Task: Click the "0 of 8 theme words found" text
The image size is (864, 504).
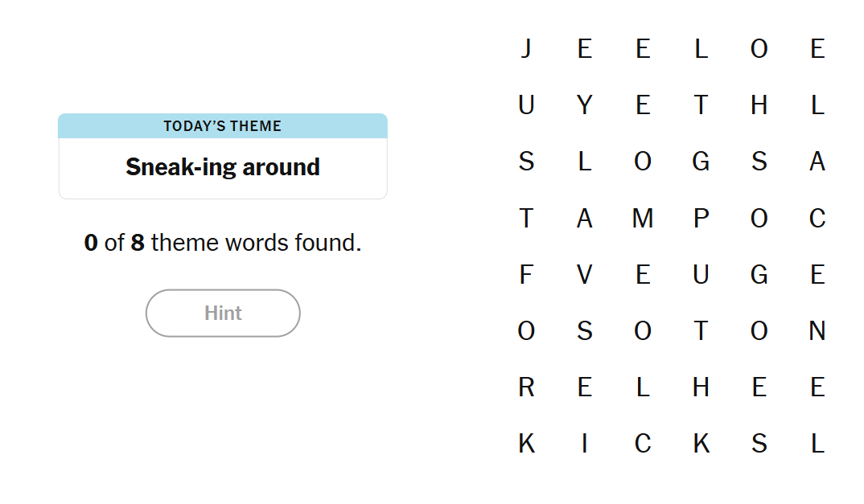Action: pos(223,243)
